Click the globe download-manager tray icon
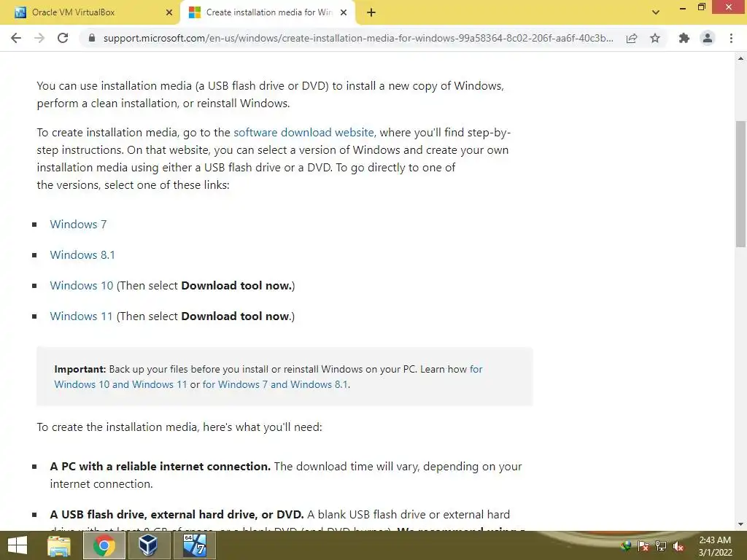The height and width of the screenshot is (560, 747). pos(626,546)
